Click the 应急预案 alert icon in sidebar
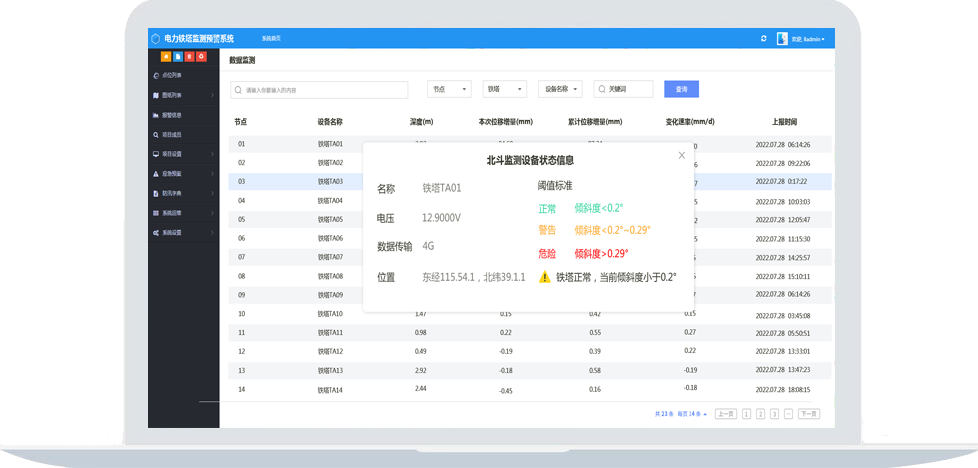The width and height of the screenshot is (978, 468). point(155,173)
